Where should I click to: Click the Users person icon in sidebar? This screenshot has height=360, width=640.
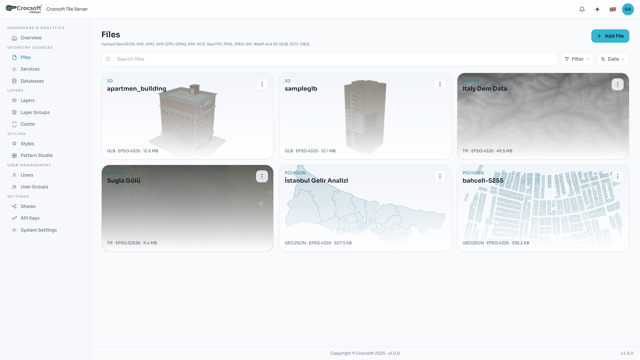click(14, 175)
